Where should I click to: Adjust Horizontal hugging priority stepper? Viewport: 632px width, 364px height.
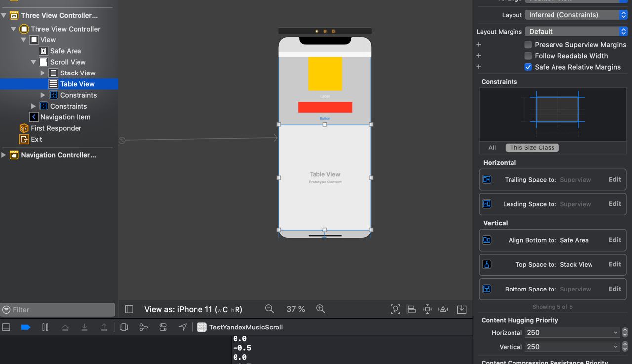tap(625, 333)
